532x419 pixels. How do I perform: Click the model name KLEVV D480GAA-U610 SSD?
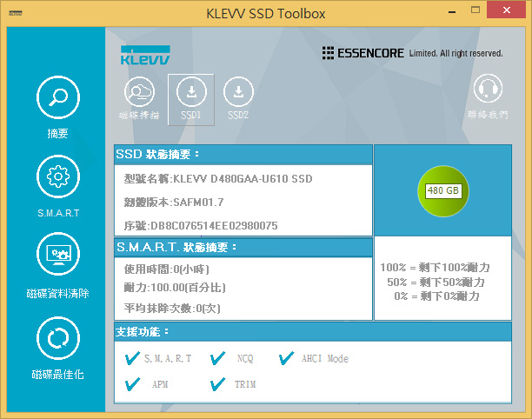coord(243,179)
